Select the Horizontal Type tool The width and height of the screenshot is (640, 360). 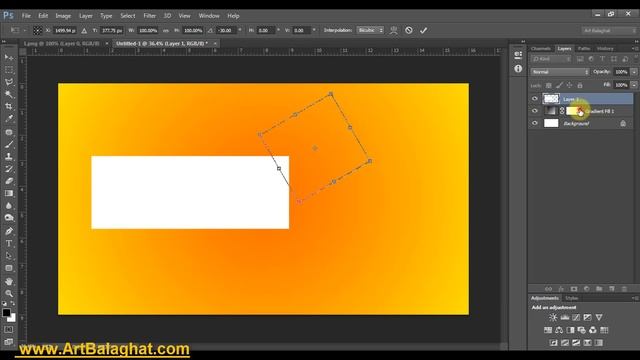point(9,244)
